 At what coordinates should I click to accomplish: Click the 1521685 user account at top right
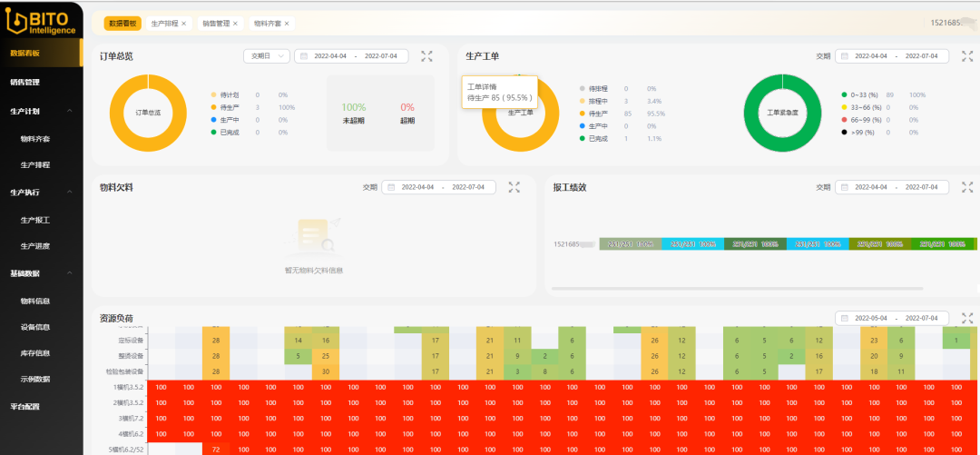coord(951,23)
